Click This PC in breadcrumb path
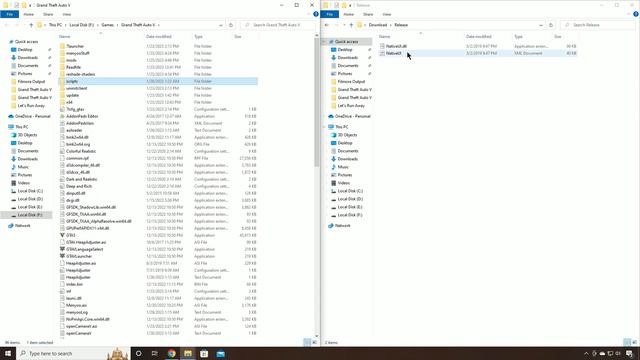This screenshot has height=360, width=640. coord(56,25)
